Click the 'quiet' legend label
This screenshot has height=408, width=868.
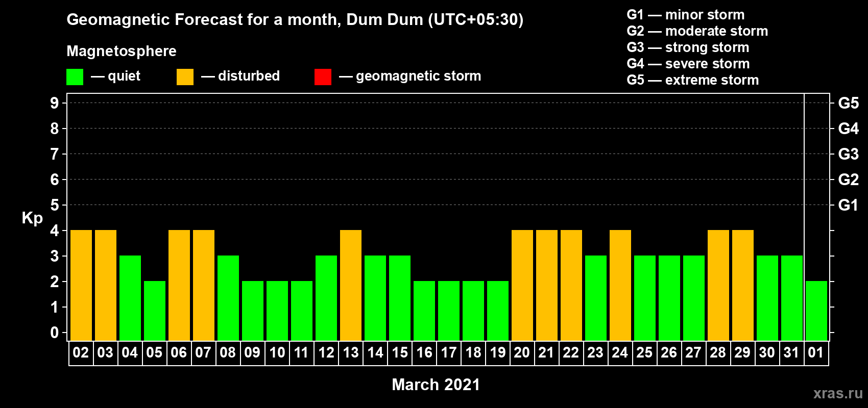click(x=124, y=76)
